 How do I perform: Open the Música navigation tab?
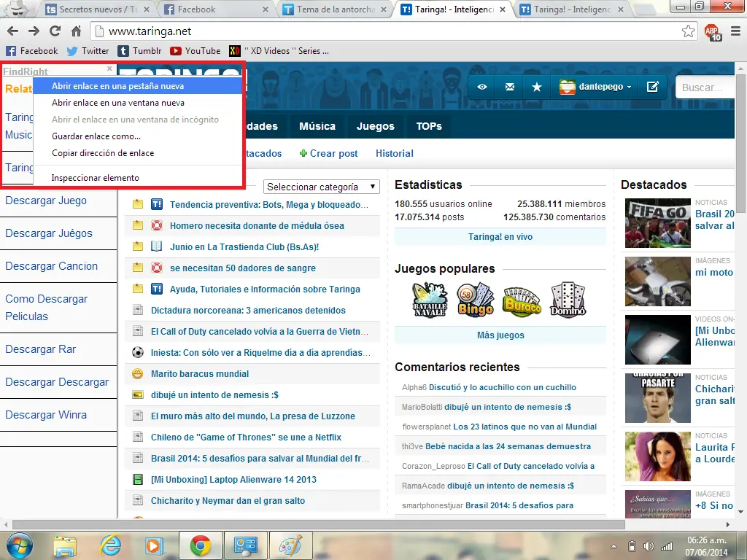click(317, 126)
